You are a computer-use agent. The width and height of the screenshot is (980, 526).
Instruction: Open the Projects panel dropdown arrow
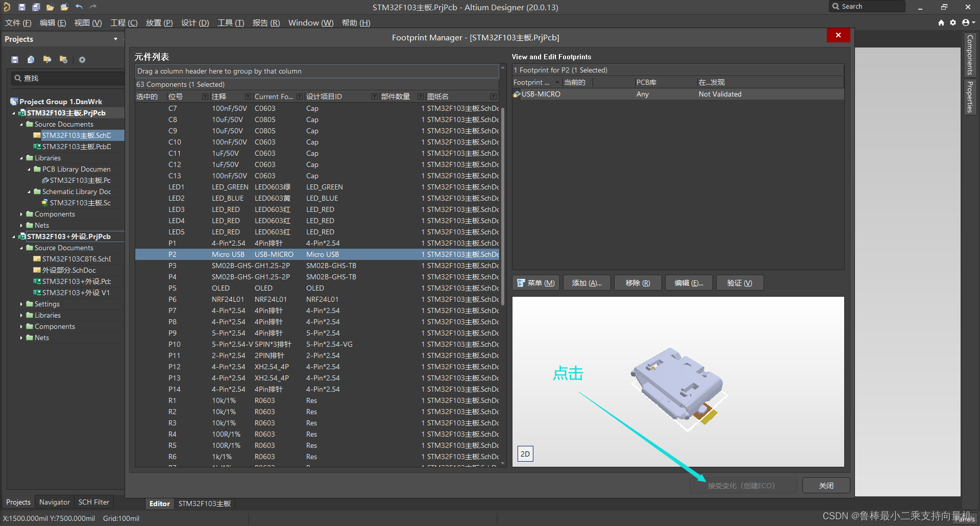click(115, 39)
